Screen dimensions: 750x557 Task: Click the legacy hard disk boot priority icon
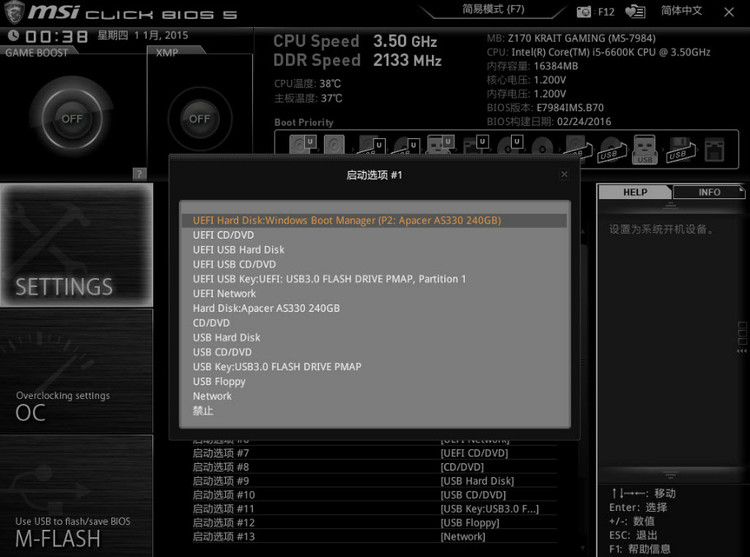[334, 144]
